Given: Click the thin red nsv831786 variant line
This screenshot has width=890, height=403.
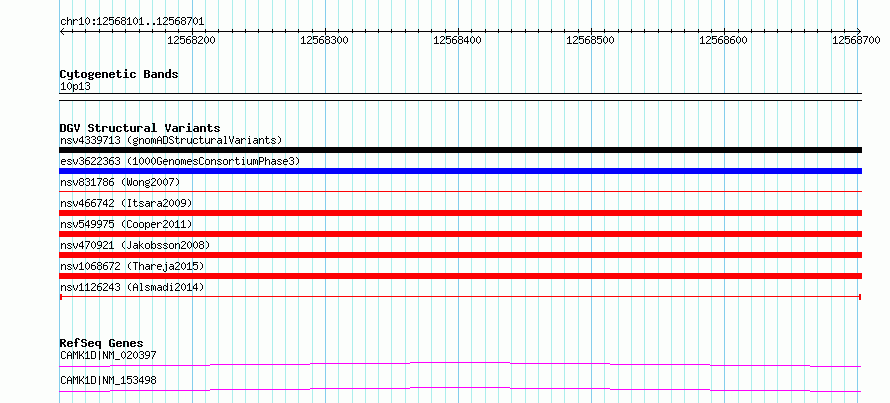Looking at the screenshot, I should [460, 192].
